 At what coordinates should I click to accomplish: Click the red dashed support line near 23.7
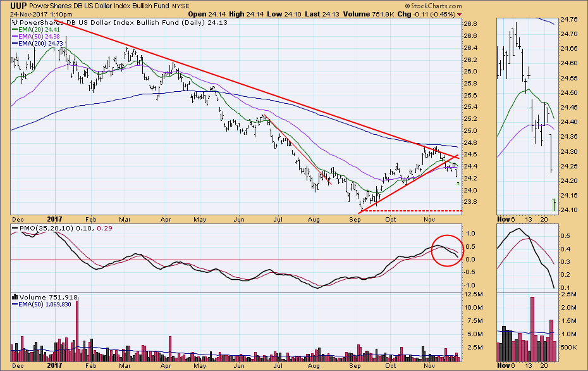click(x=412, y=211)
